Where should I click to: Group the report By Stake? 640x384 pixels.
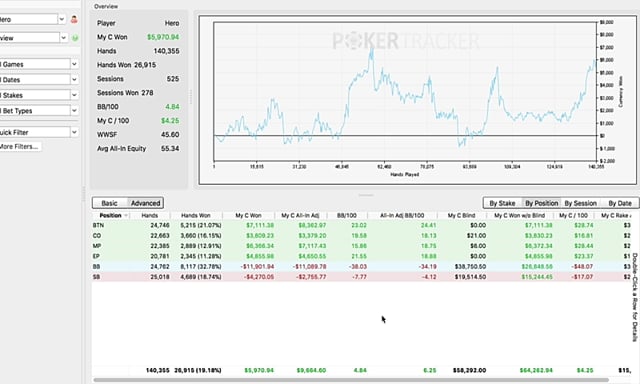(x=502, y=203)
